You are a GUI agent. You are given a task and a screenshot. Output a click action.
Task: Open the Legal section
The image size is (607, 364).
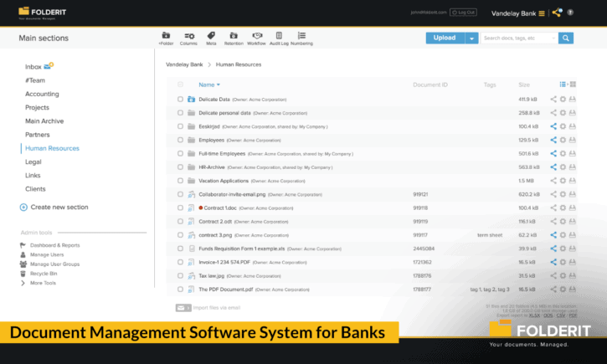coord(33,161)
